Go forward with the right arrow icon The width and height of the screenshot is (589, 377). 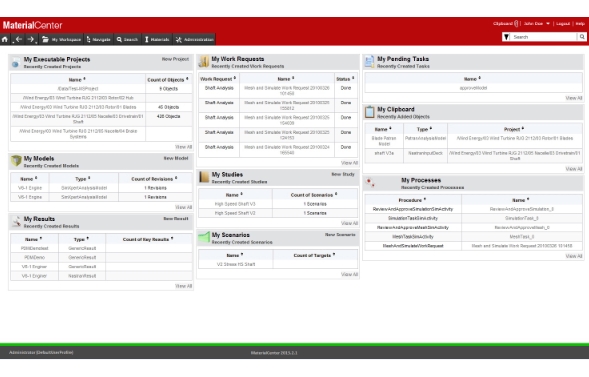coord(31,39)
